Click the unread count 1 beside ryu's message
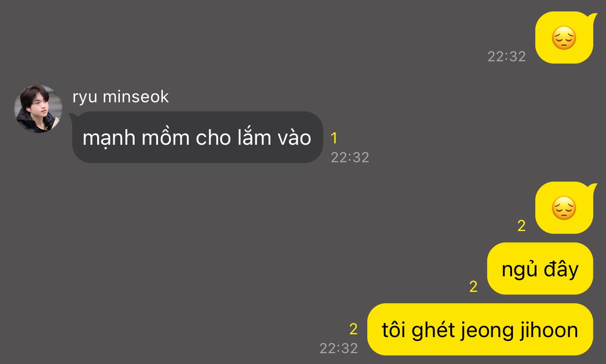 pyautogui.click(x=334, y=138)
